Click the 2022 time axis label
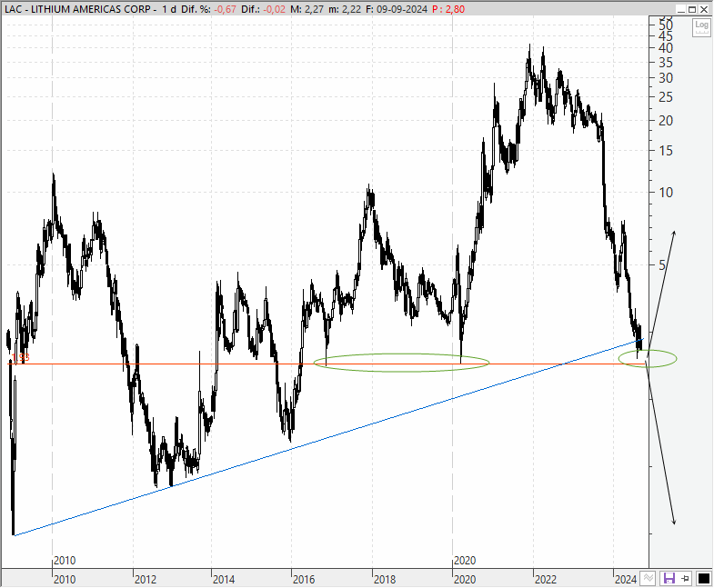The width and height of the screenshot is (714, 588). 546,579
